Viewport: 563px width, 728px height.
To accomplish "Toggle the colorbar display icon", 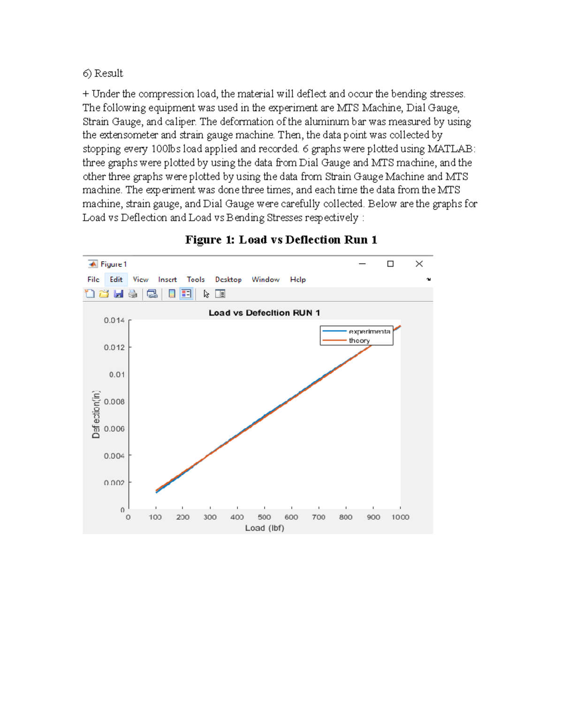I will pyautogui.click(x=172, y=293).
